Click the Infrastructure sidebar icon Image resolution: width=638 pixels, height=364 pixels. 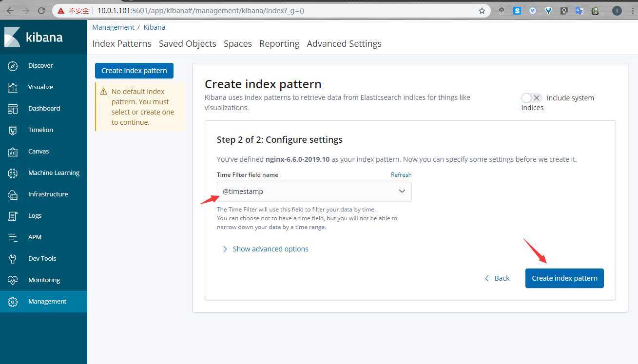tap(13, 194)
